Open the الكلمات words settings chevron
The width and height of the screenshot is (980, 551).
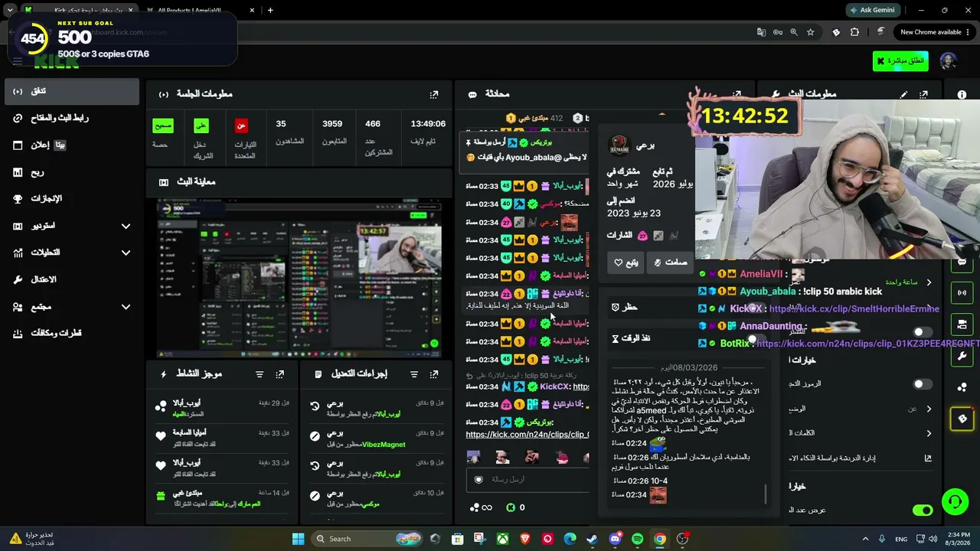929,433
